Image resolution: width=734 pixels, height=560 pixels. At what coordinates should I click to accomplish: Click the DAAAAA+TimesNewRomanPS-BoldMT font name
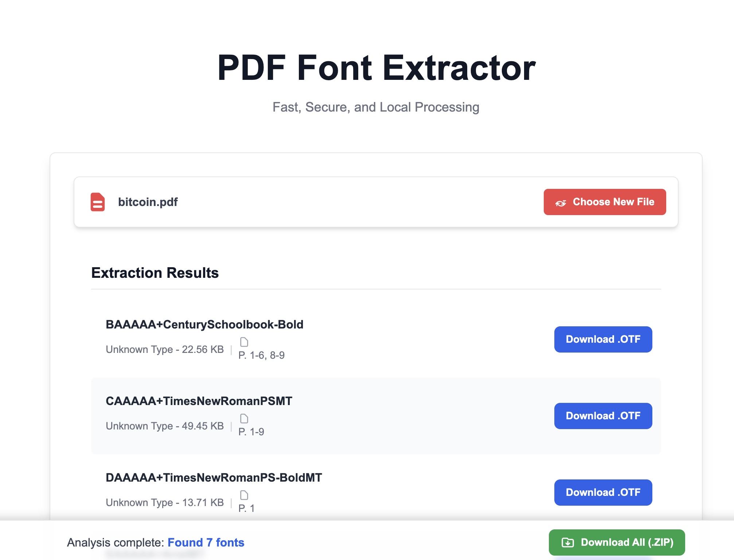pos(214,478)
